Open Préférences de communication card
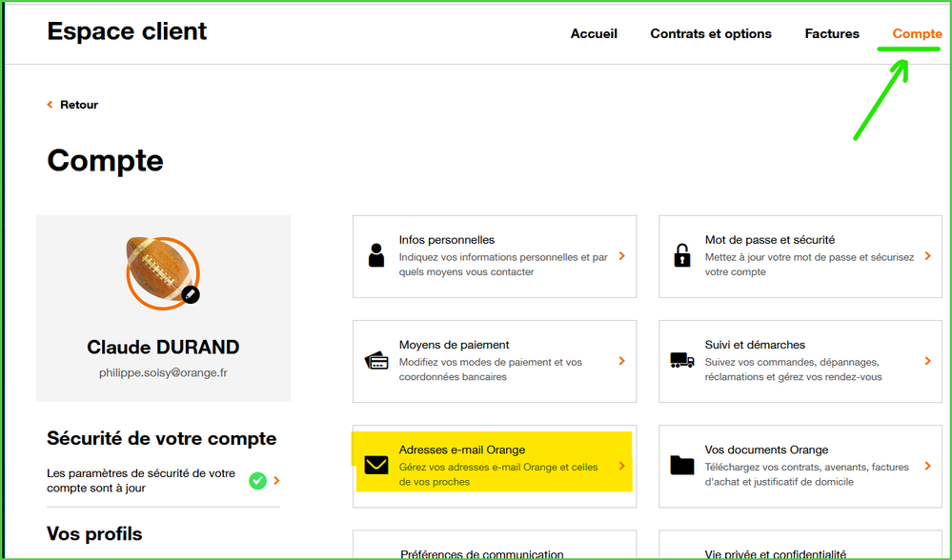The image size is (952, 560). tap(495, 545)
